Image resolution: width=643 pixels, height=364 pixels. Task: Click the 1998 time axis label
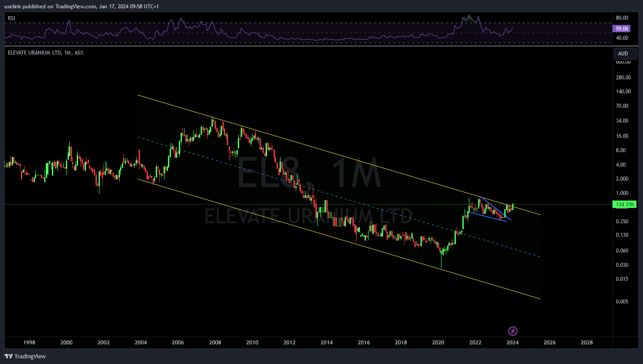[x=29, y=343]
